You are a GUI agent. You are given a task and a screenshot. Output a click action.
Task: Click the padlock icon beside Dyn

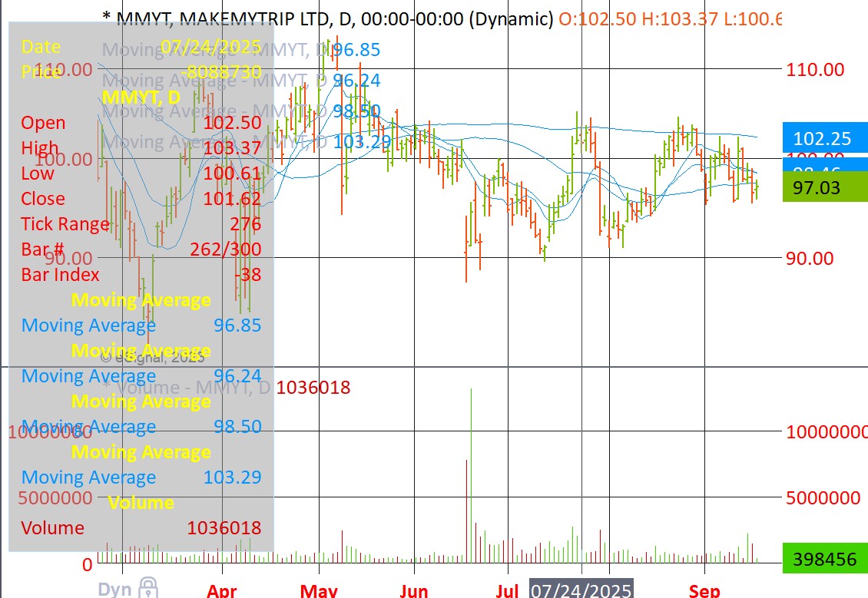148,588
